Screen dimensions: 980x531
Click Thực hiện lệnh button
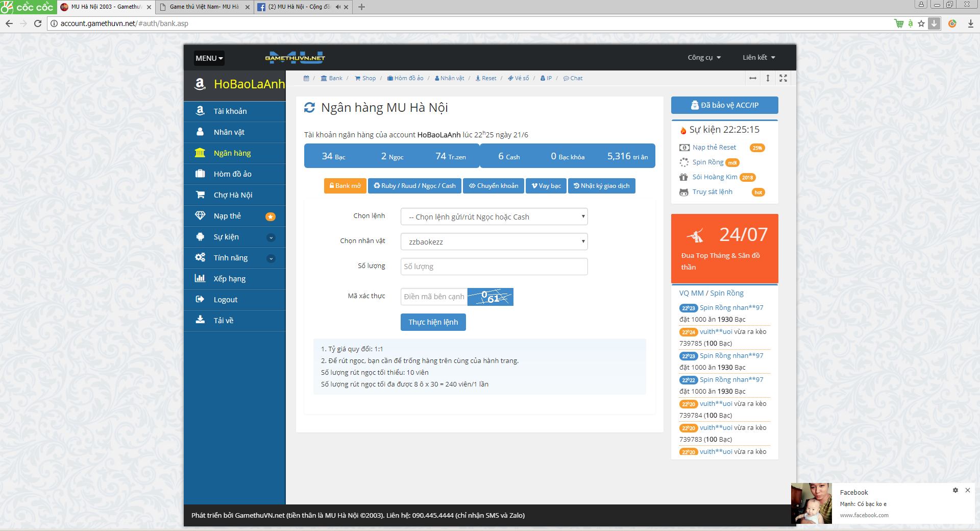(x=433, y=322)
